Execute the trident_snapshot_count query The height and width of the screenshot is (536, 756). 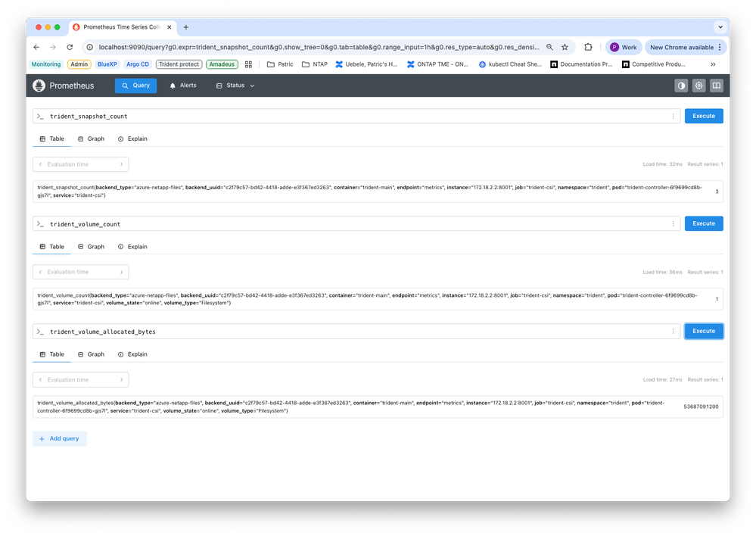(x=704, y=116)
